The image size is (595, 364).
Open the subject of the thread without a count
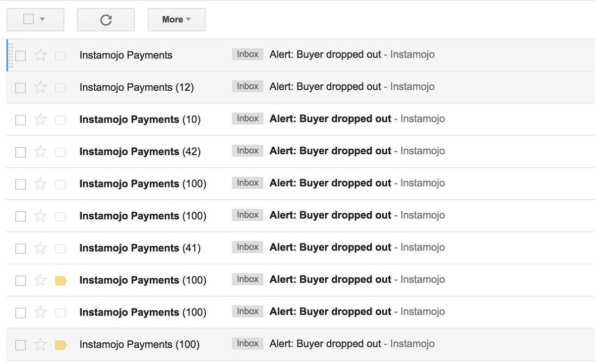click(x=325, y=54)
